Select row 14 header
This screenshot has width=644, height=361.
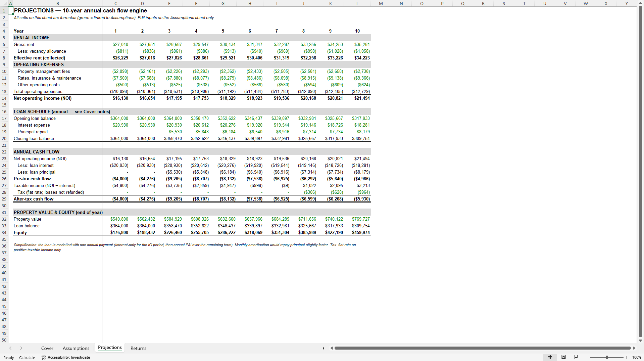coord(4,98)
